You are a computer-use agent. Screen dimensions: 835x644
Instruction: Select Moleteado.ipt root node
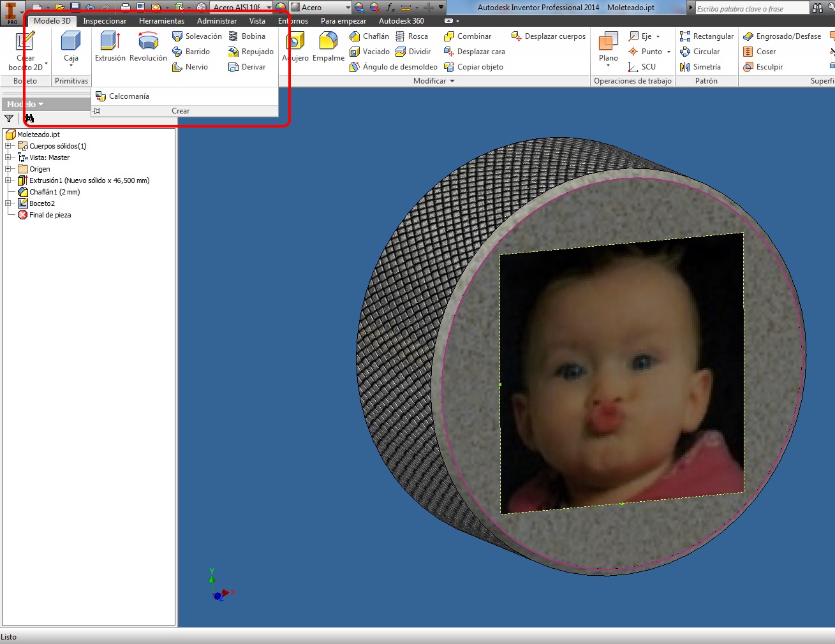click(33, 135)
